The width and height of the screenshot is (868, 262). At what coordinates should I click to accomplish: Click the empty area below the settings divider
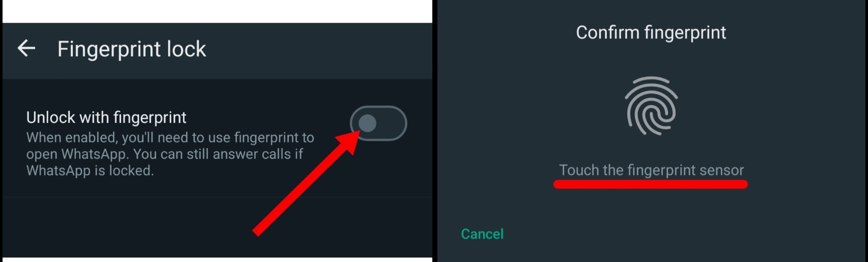click(217, 227)
